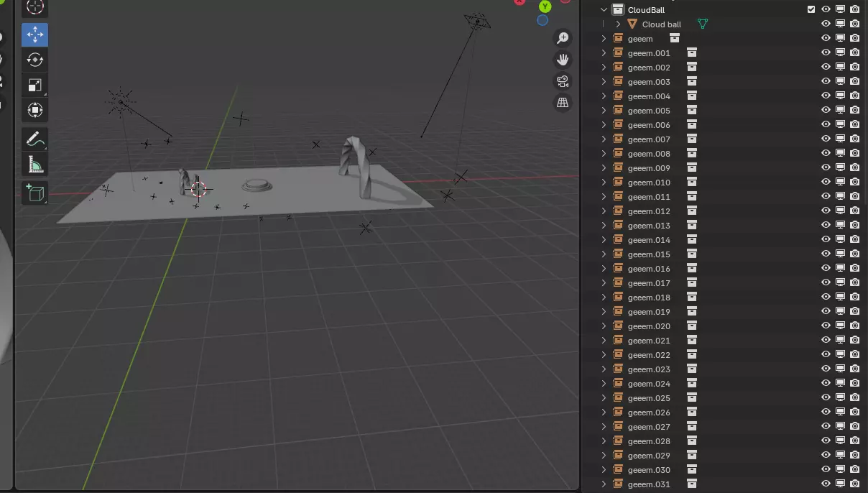This screenshot has width=868, height=493.
Task: Hide CloudBall collection with eye icon
Action: [826, 10]
